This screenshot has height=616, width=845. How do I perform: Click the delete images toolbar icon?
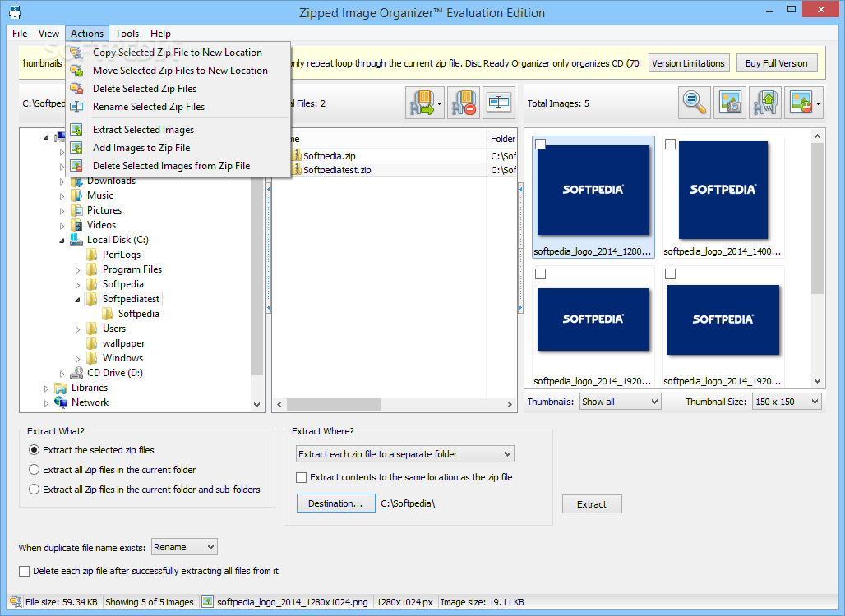click(x=800, y=103)
